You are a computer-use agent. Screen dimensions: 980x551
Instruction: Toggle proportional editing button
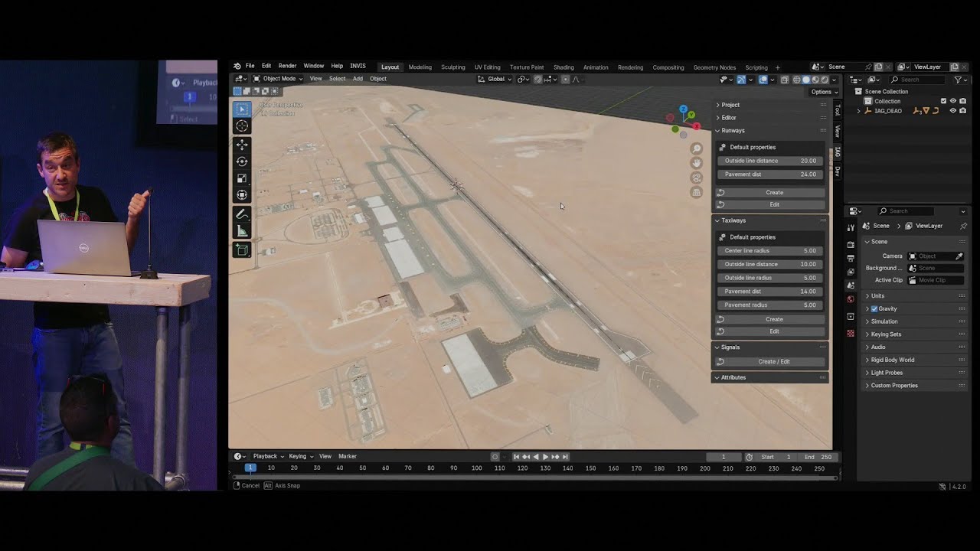566,79
